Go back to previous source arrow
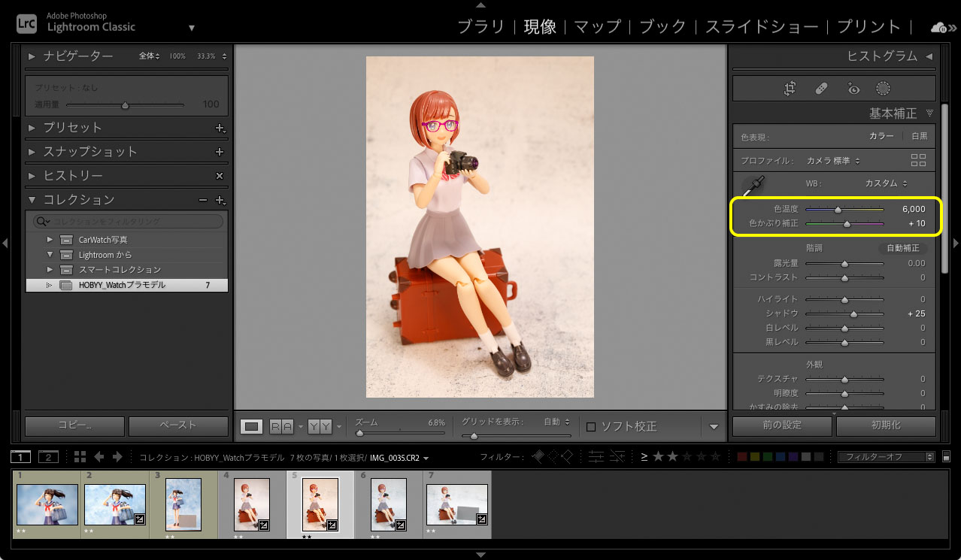 [99, 457]
